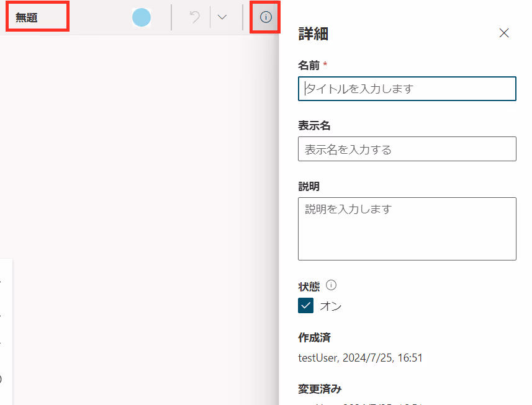532x405 pixels.
Task: Click the info details icon in toolbar
Action: click(x=266, y=17)
